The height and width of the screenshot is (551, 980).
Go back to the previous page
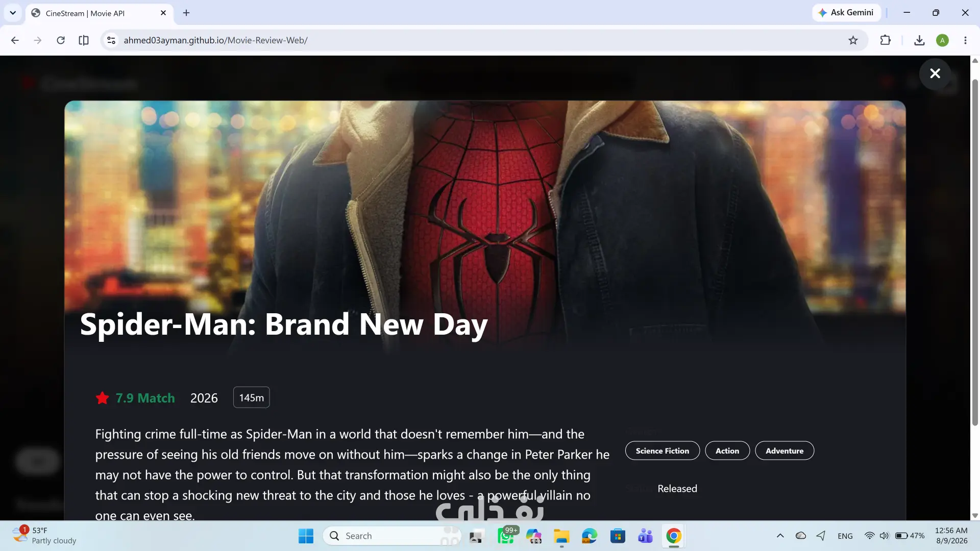pos(15,40)
